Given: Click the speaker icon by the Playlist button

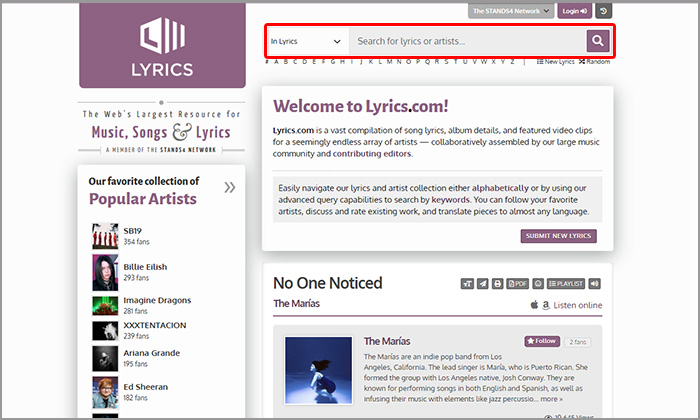Looking at the screenshot, I should coord(594,284).
